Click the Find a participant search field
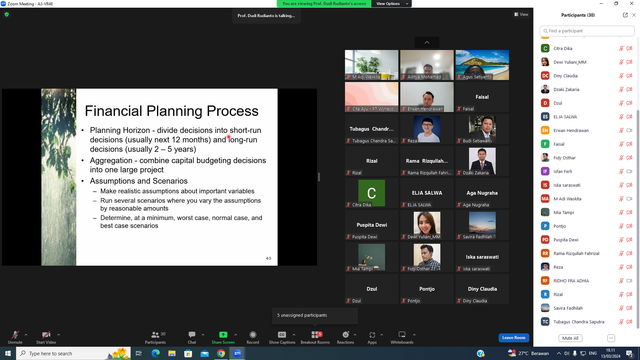Screen dimensions: 640x360 coord(587,31)
